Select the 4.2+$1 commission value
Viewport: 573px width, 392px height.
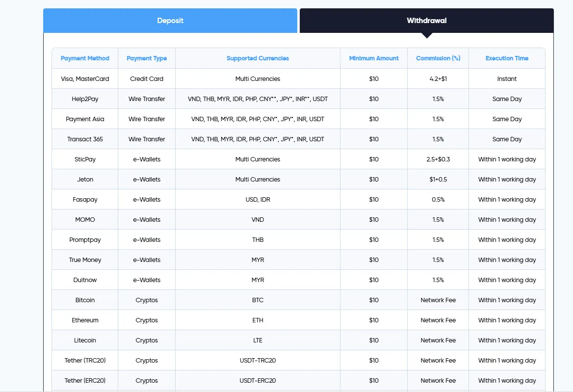point(438,79)
